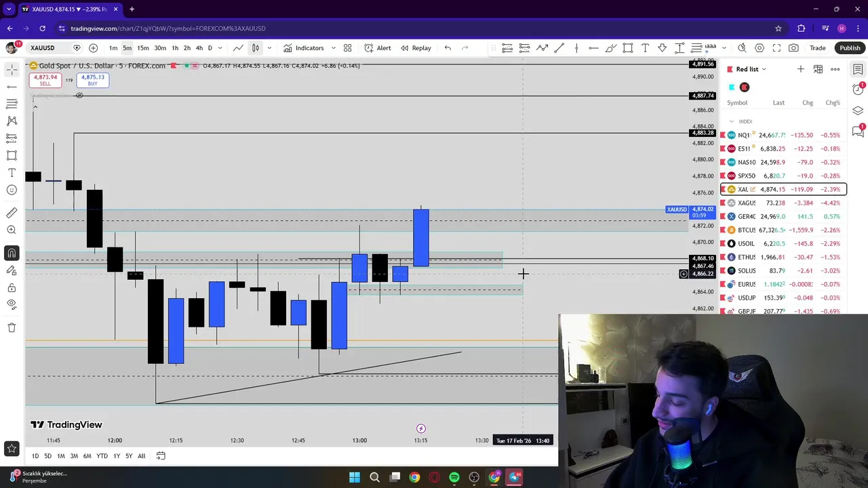868x488 pixels.
Task: Click the BUY 4,875.13 button
Action: tap(92, 80)
